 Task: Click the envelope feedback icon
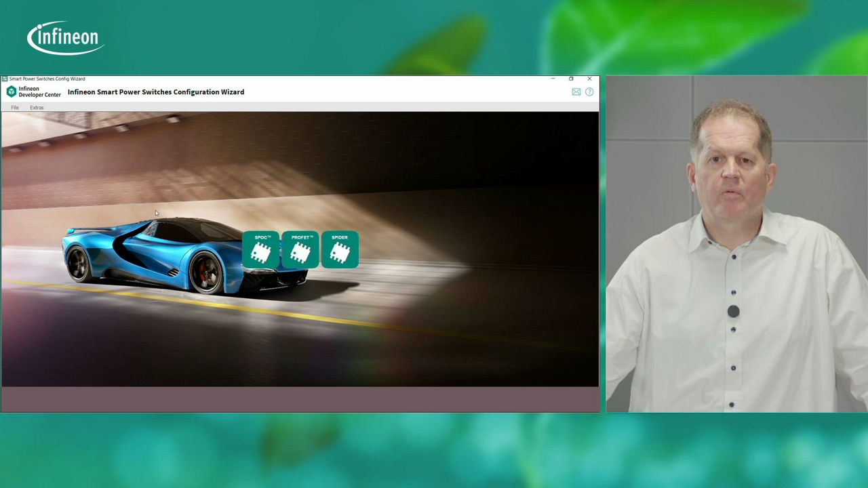pos(576,92)
